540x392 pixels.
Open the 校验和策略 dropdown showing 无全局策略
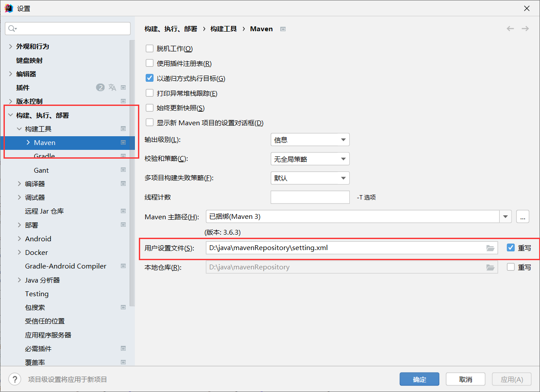[310, 159]
